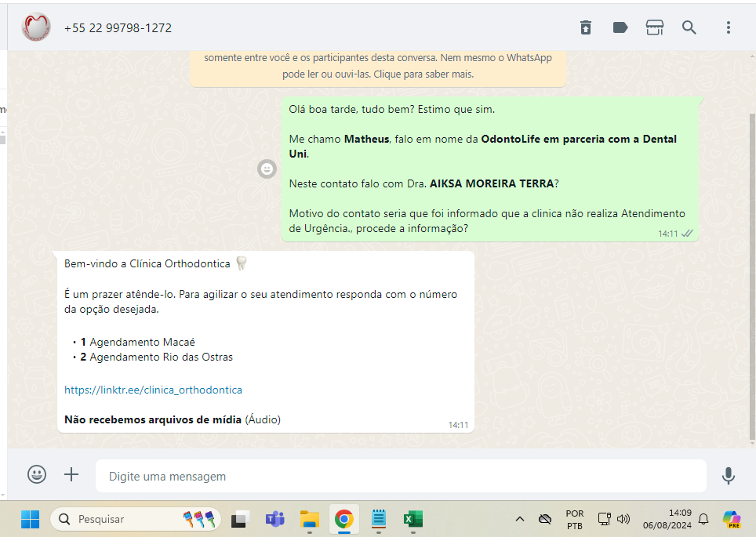Open the Windows Start menu
Image resolution: width=756 pixels, height=537 pixels.
(30, 519)
